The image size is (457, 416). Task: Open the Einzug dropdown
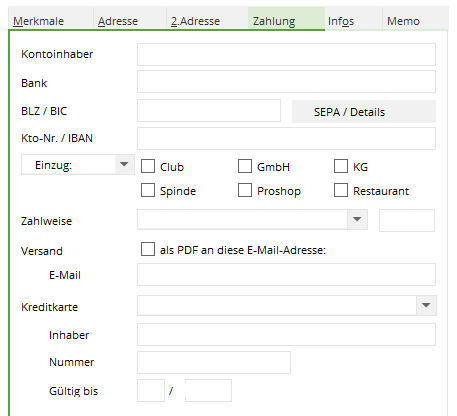pyautogui.click(x=124, y=164)
